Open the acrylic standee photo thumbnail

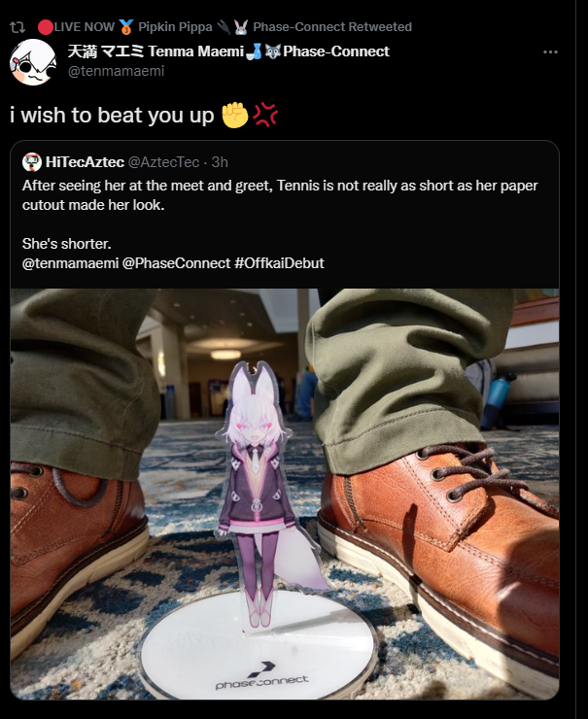(x=285, y=494)
